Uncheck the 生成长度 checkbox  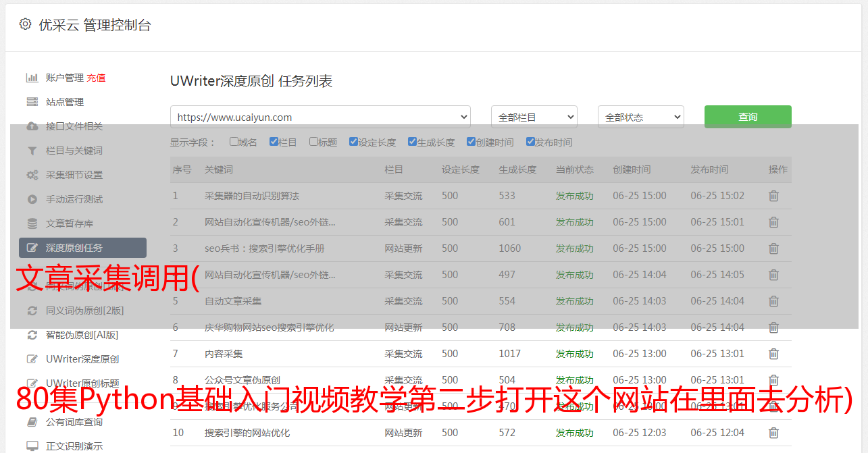pyautogui.click(x=412, y=142)
